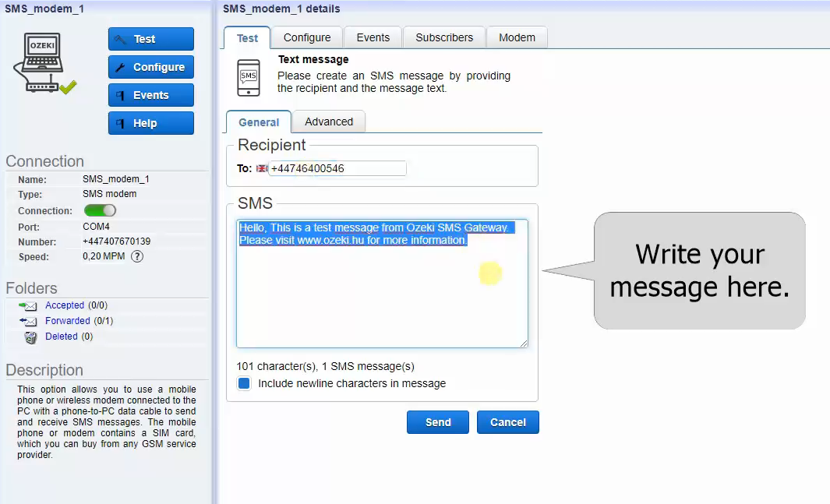Uncheck Include newline characters in message
Screen dimensions: 830x504
244,383
